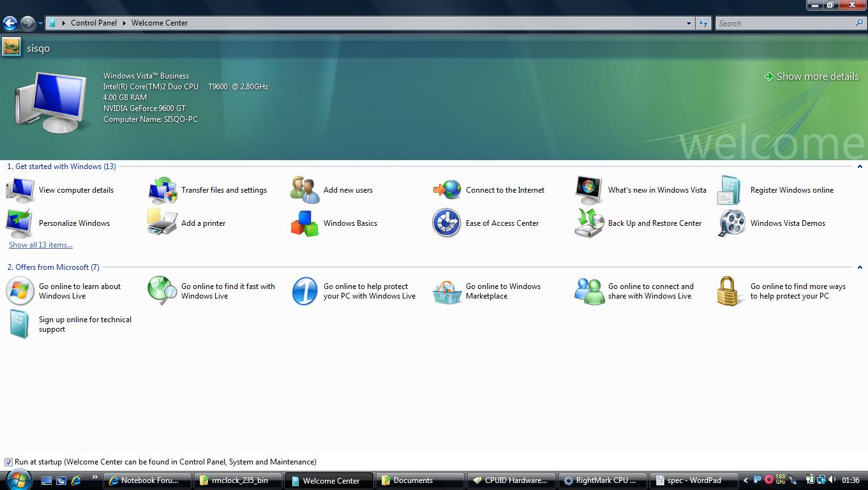This screenshot has width=868, height=490.
Task: Click Show all 13 items link
Action: click(x=41, y=245)
